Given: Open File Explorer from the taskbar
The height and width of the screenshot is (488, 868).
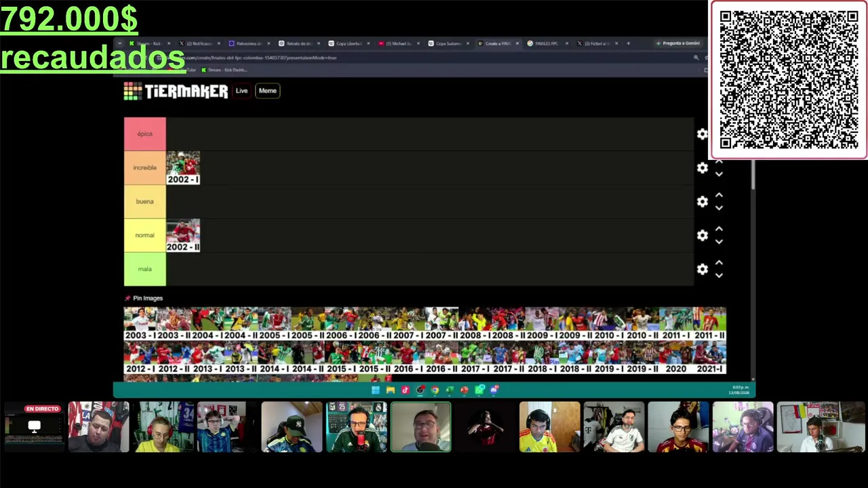Looking at the screenshot, I should 391,390.
